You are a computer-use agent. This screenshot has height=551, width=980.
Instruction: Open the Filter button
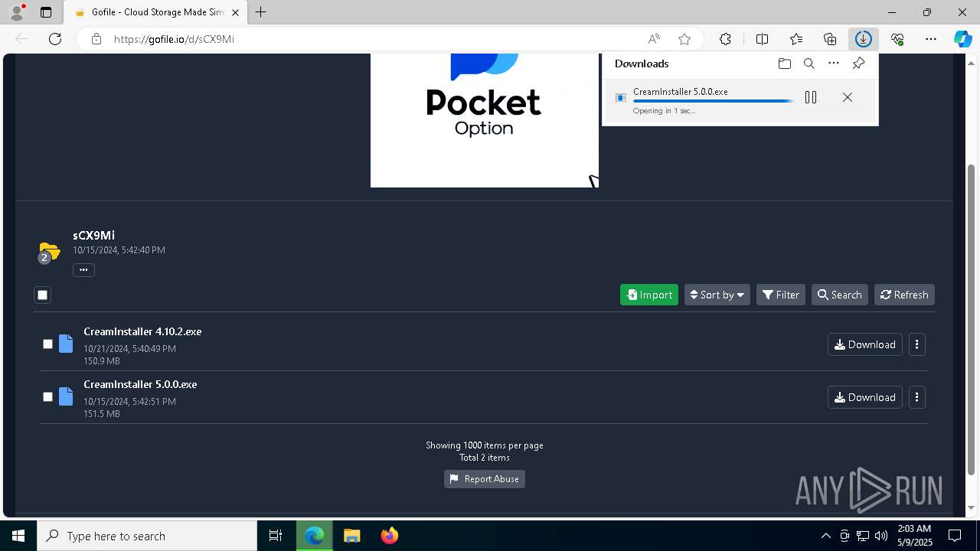click(781, 295)
